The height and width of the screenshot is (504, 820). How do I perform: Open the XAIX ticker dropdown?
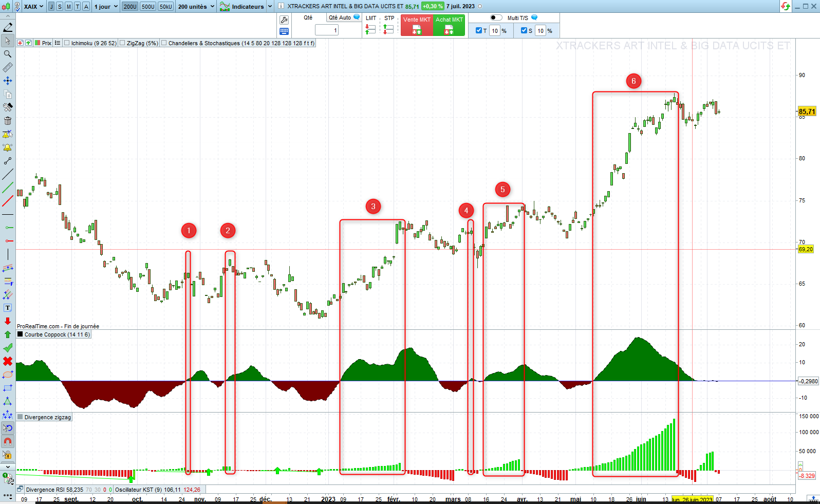click(34, 7)
